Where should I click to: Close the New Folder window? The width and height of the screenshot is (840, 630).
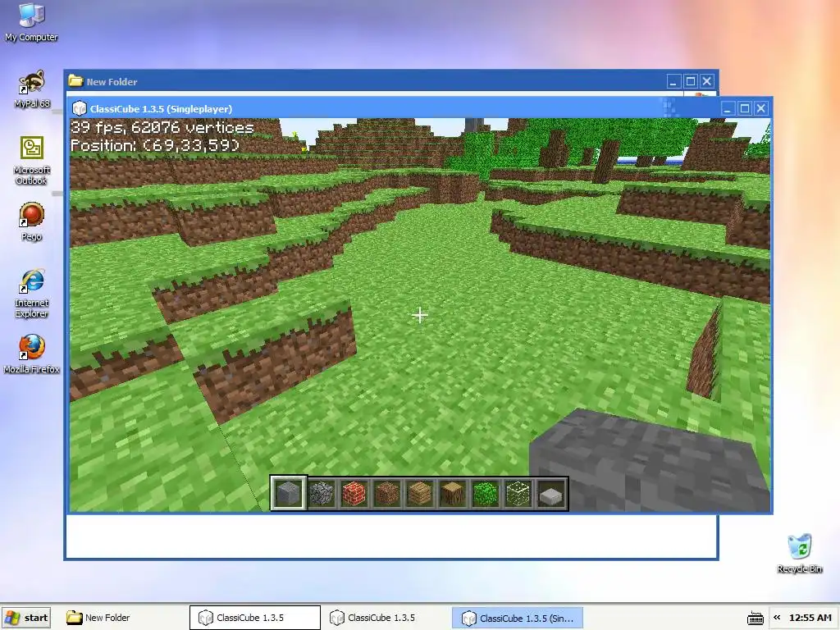pos(707,81)
